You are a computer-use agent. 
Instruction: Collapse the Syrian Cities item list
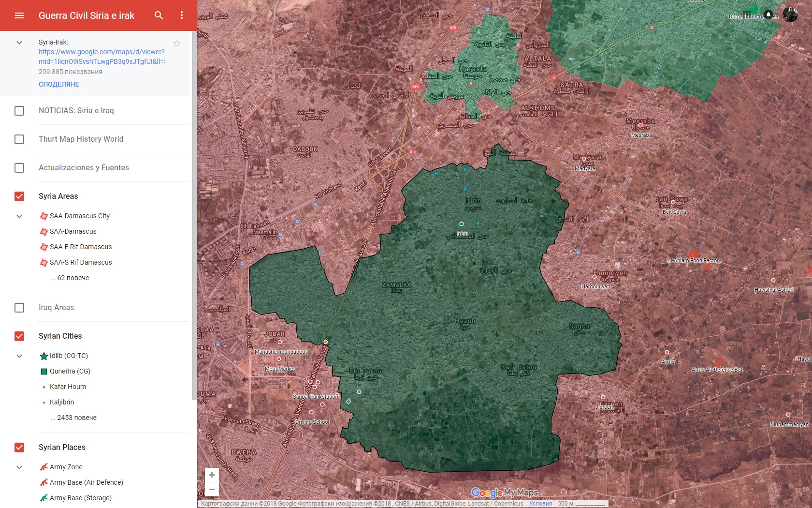click(x=19, y=356)
